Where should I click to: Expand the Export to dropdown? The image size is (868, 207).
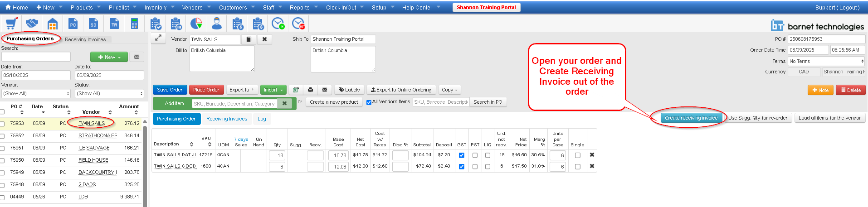242,90
